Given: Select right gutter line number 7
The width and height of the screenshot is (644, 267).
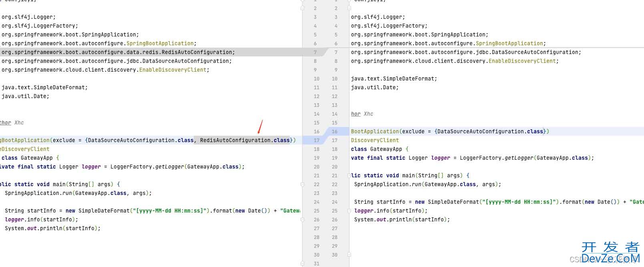Looking at the screenshot, I should coord(336,52).
